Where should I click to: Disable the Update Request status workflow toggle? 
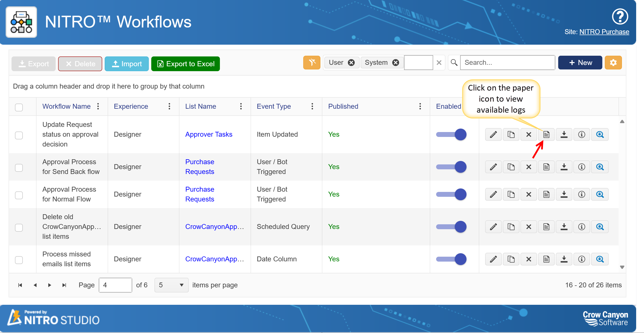point(451,135)
